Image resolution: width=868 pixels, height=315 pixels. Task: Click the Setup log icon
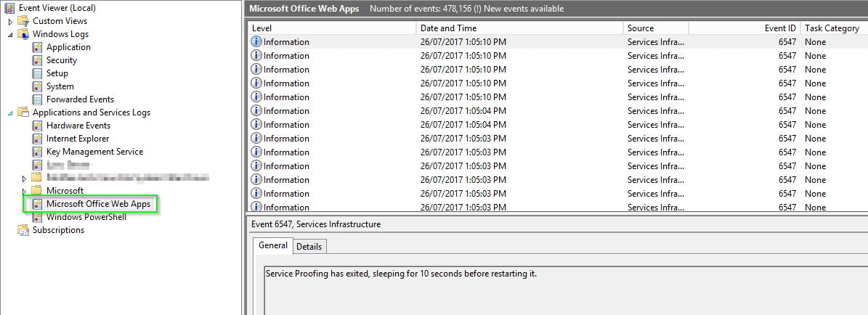coord(37,73)
